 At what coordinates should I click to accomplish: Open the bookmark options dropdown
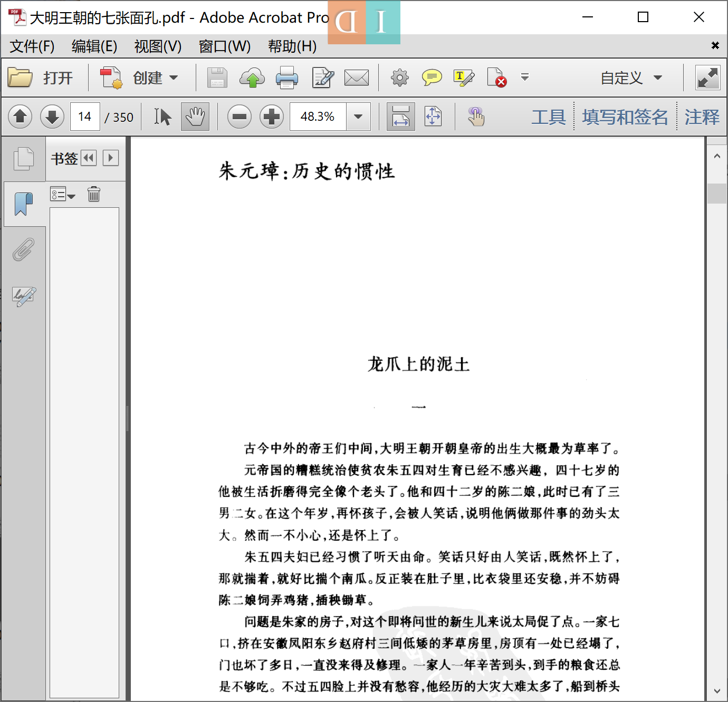[x=63, y=194]
